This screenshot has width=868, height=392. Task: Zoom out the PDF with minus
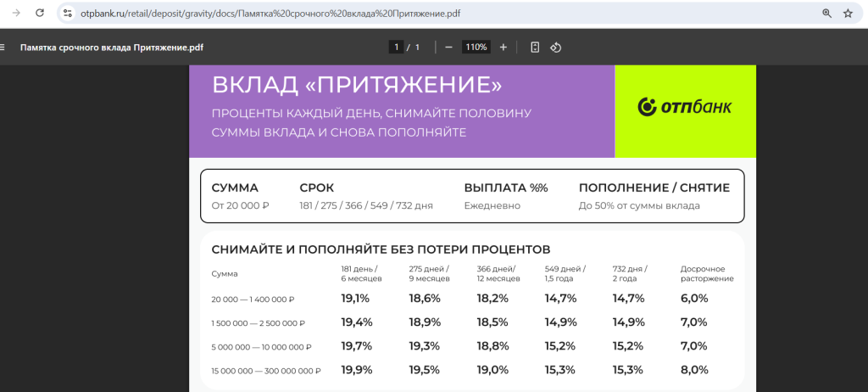(449, 48)
